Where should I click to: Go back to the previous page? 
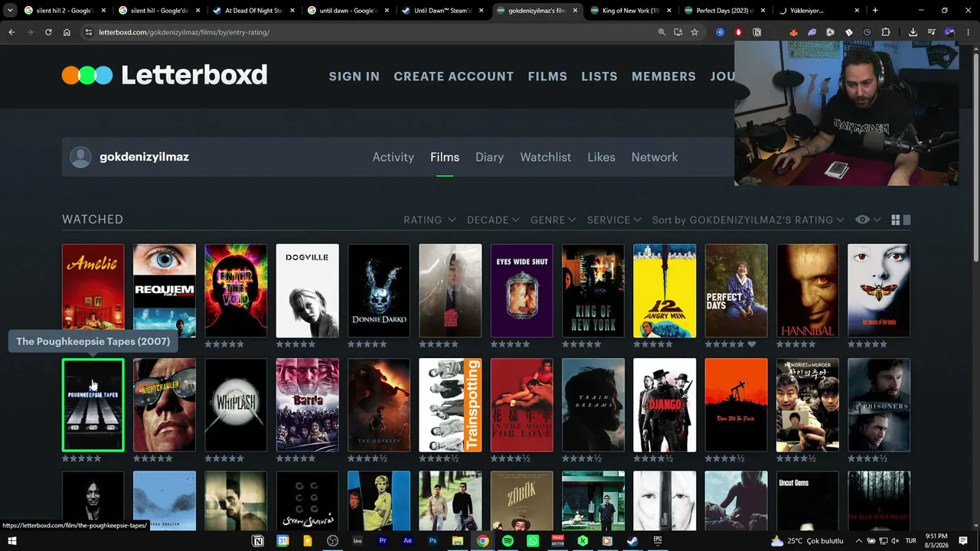(11, 32)
